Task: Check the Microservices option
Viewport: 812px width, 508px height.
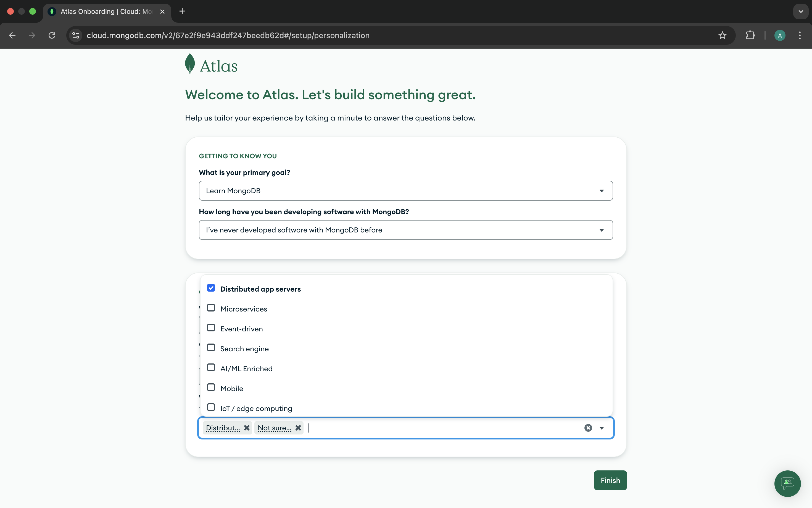Action: (x=211, y=308)
